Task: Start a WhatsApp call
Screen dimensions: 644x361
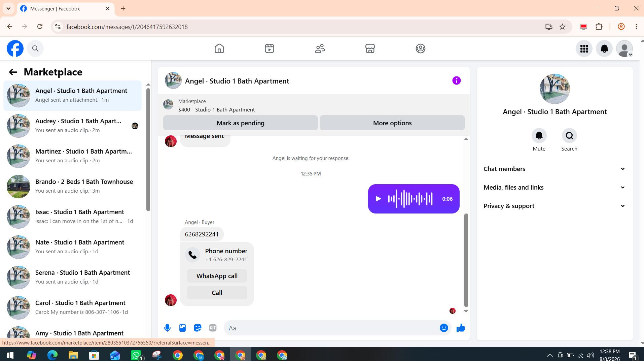Action: 217,276
